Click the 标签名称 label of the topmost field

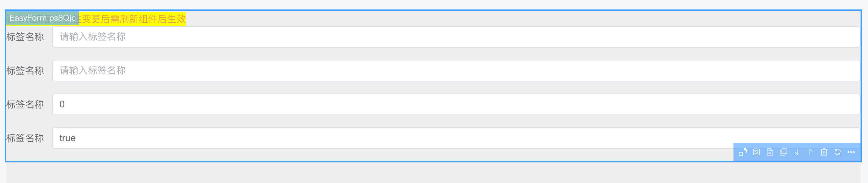coord(25,37)
